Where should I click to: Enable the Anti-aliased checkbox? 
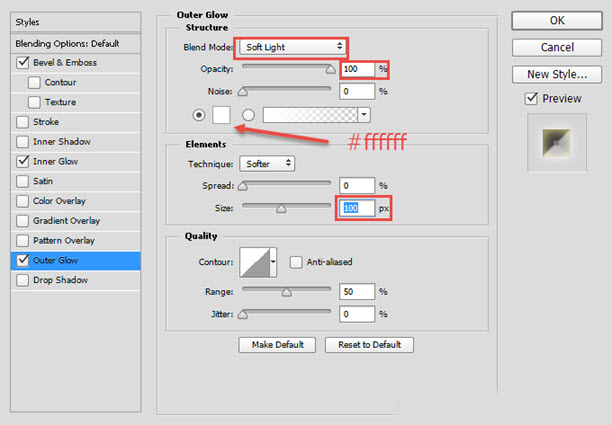pyautogui.click(x=296, y=262)
